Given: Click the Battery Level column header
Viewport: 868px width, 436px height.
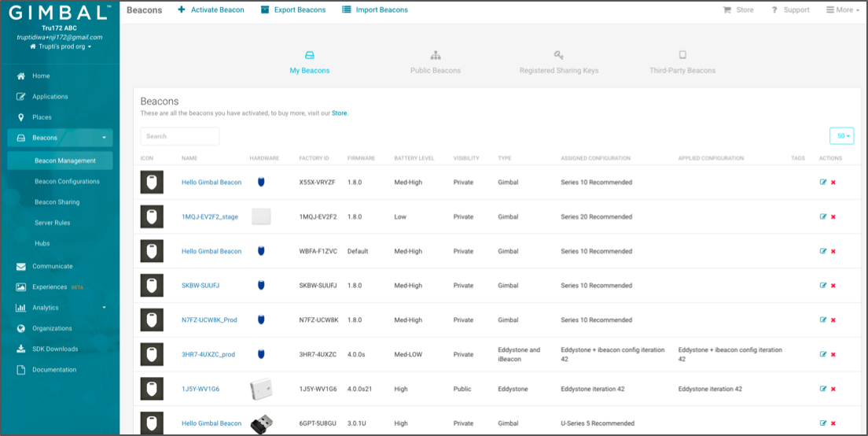Looking at the screenshot, I should point(414,158).
